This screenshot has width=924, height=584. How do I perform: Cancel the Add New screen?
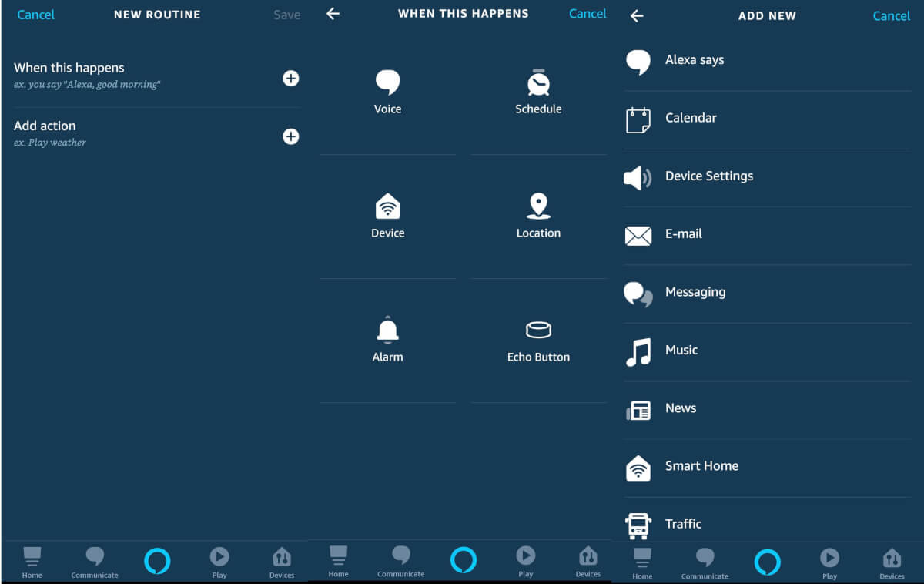point(892,15)
